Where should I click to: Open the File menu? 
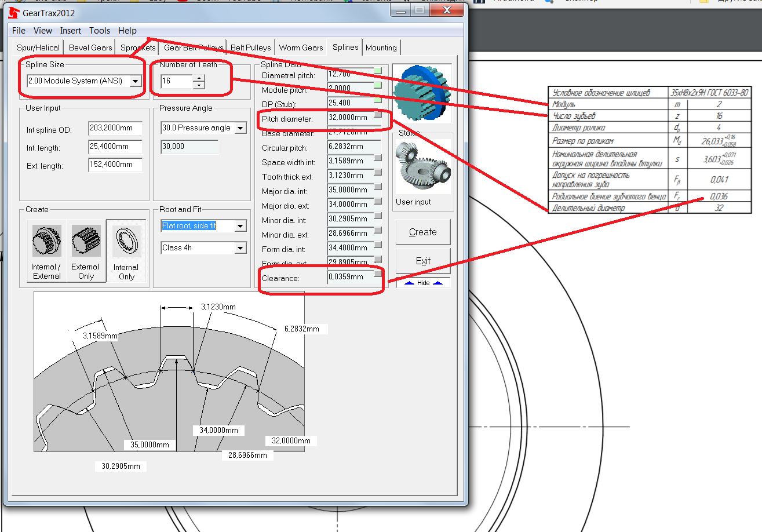19,31
